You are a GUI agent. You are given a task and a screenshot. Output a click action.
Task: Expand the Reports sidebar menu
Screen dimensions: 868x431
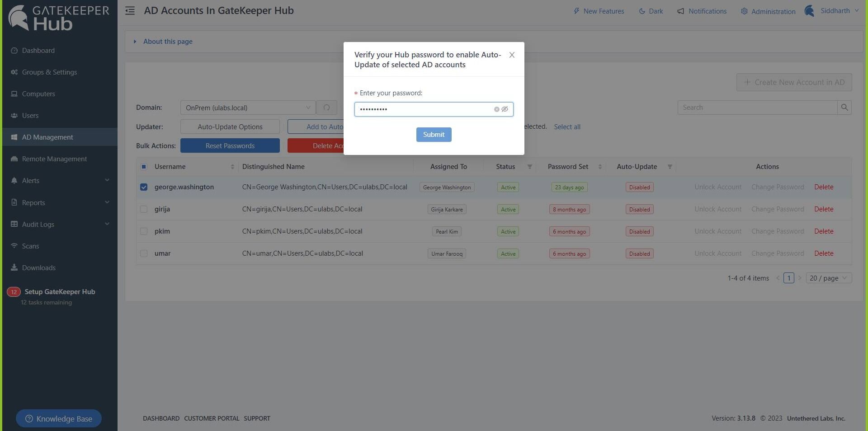(60, 203)
